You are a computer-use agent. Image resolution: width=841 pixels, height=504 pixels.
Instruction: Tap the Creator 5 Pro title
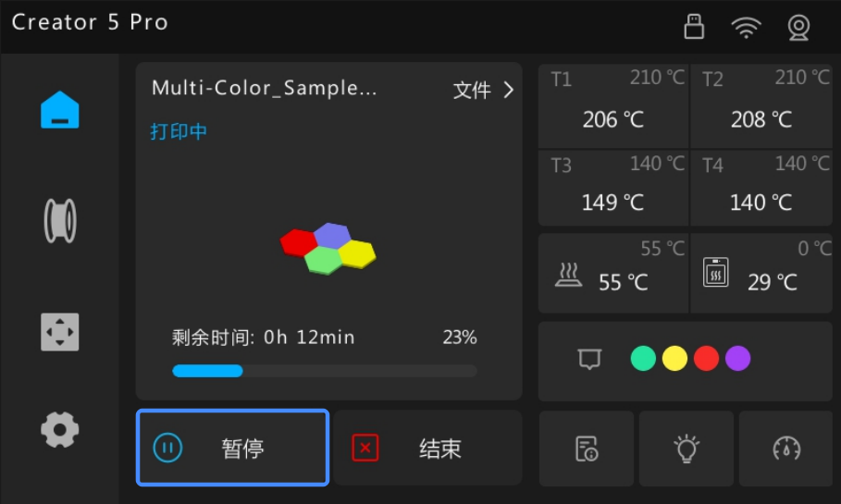tap(90, 22)
